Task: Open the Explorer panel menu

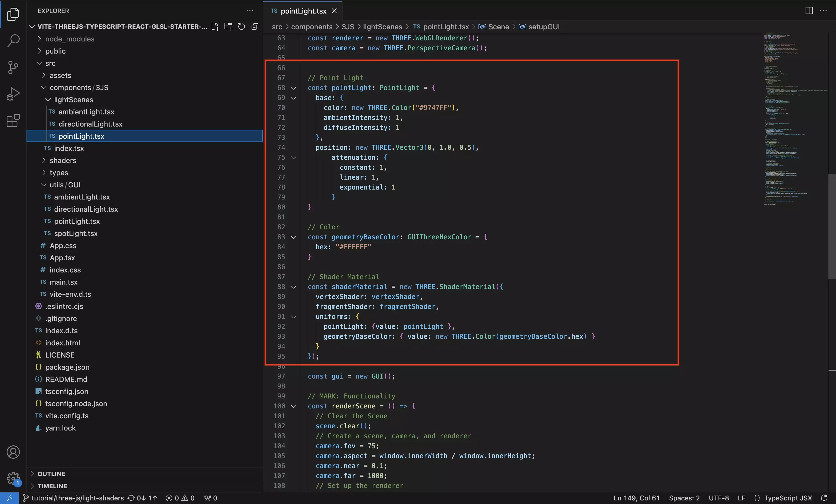Action: (250, 11)
